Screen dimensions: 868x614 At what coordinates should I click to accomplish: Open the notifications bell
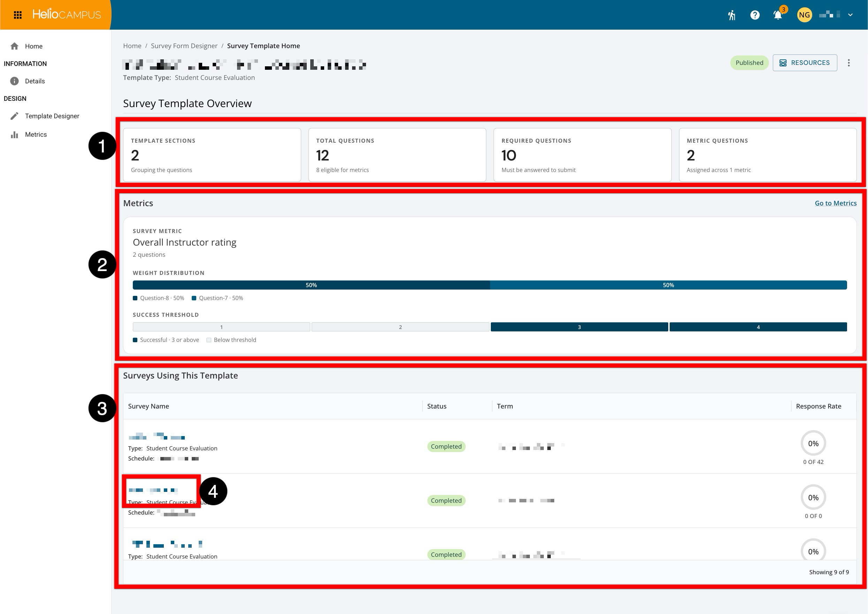778,15
